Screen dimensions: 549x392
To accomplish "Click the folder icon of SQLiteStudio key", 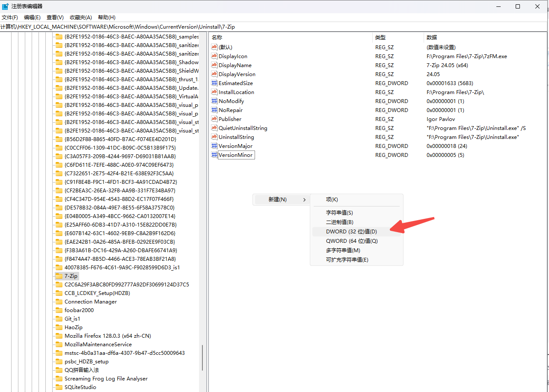I will (59, 387).
